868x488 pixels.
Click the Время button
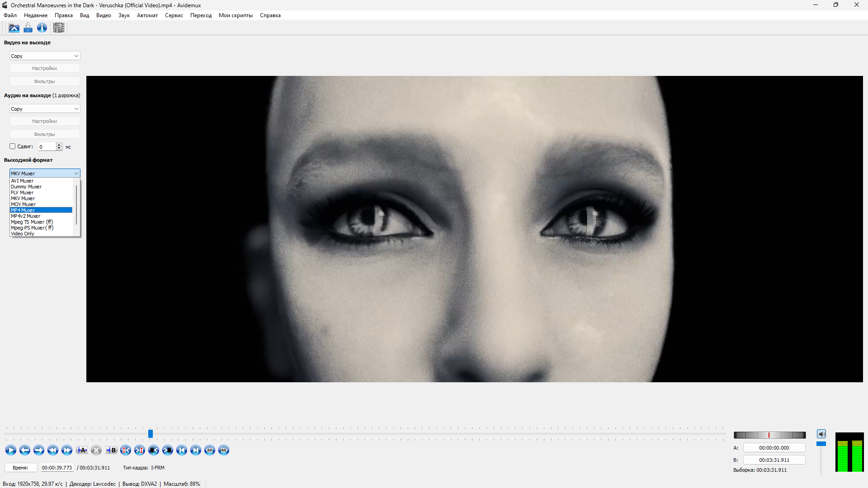coord(21,468)
